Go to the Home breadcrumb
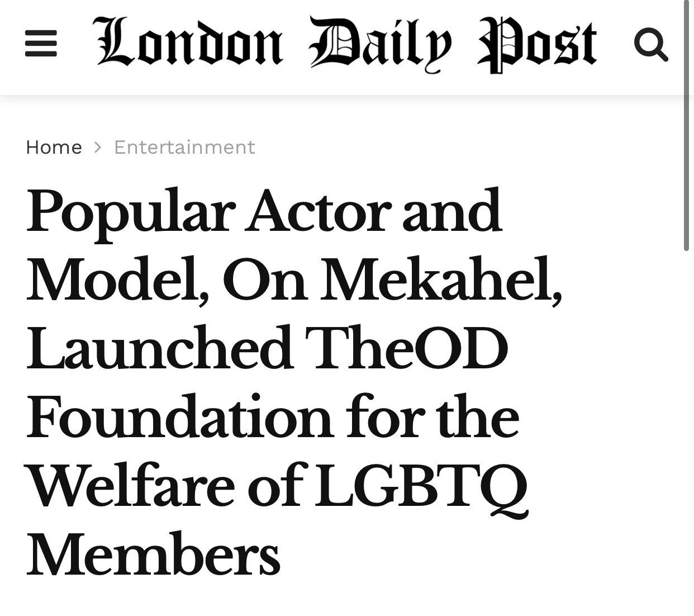 [x=54, y=147]
